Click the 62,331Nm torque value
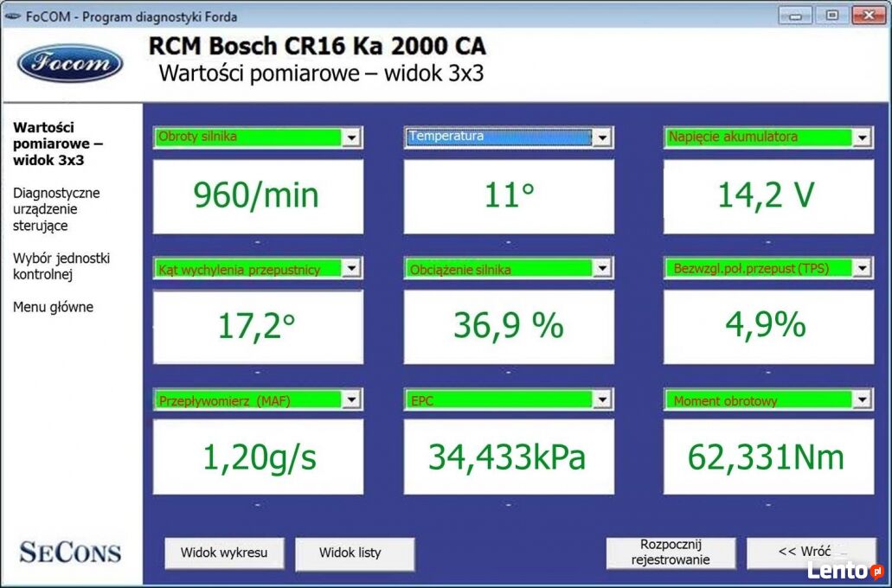 tap(768, 457)
